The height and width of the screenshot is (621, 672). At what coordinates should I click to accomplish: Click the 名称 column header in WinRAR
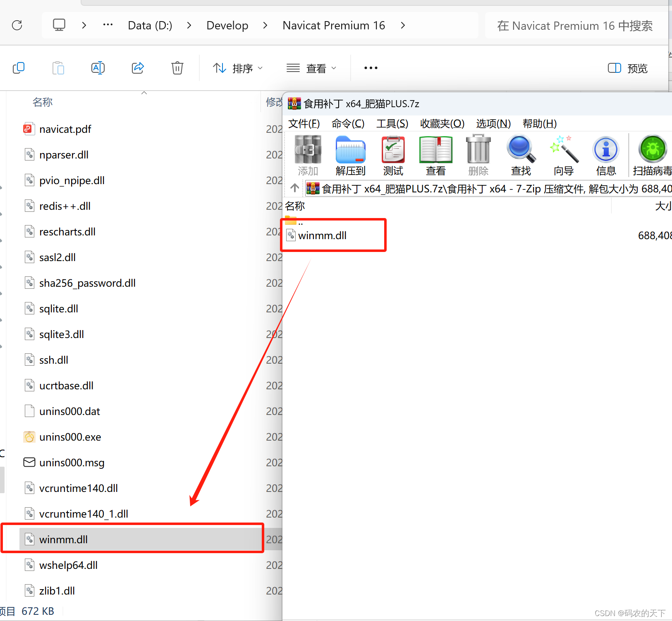tap(295, 206)
